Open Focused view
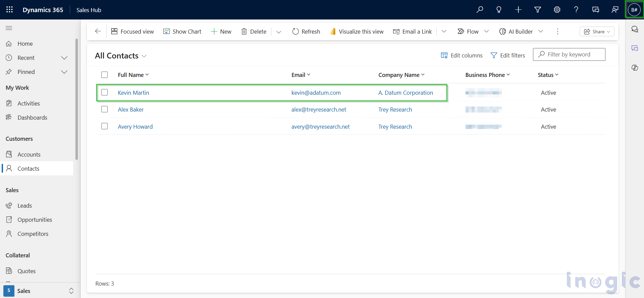Viewport: 644px width, 298px height. (x=132, y=31)
